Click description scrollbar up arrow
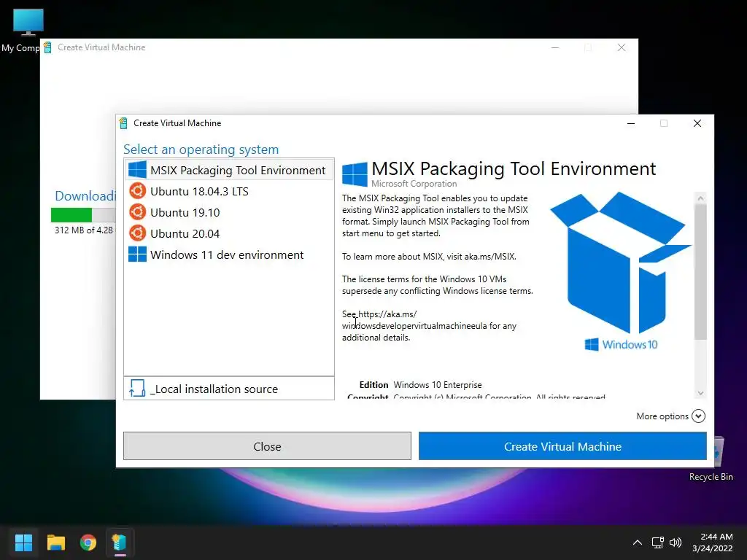Image resolution: width=747 pixels, height=560 pixels. pyautogui.click(x=700, y=198)
